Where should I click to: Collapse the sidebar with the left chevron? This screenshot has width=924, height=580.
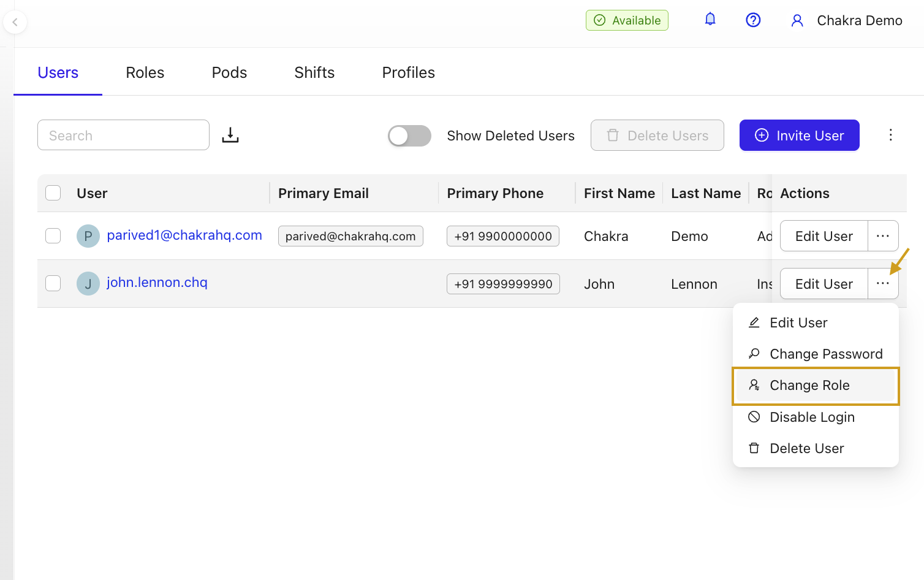click(x=15, y=22)
